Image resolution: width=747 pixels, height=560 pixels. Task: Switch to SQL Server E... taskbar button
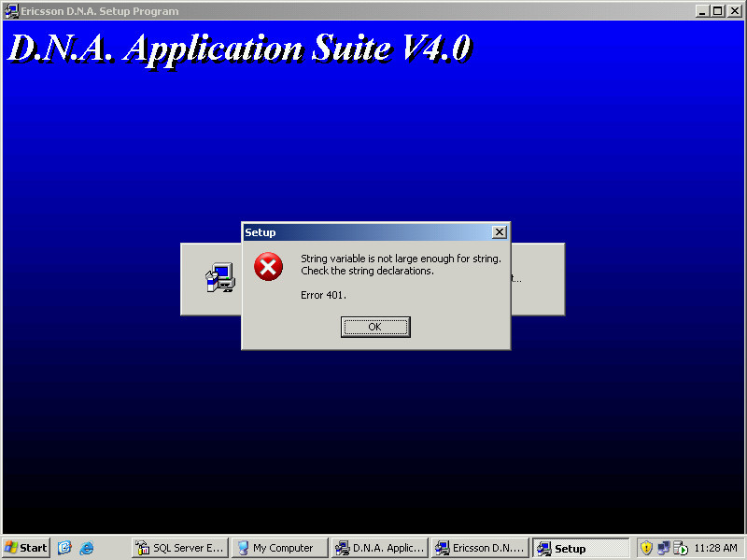tap(180, 548)
